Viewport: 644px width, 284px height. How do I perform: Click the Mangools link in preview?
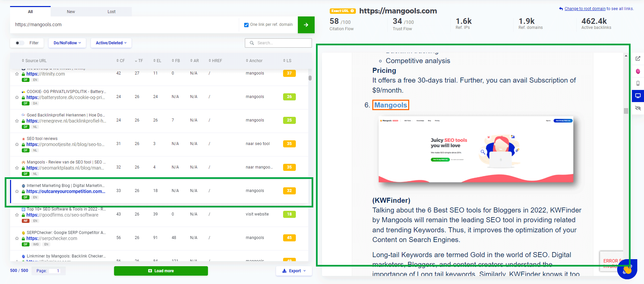tap(390, 105)
